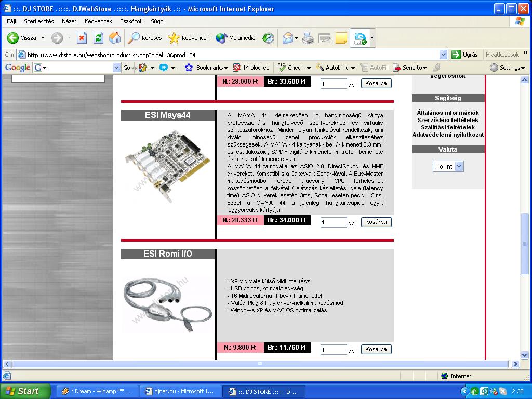Refresh the current page
The height and width of the screenshot is (399, 532).
[x=98, y=38]
